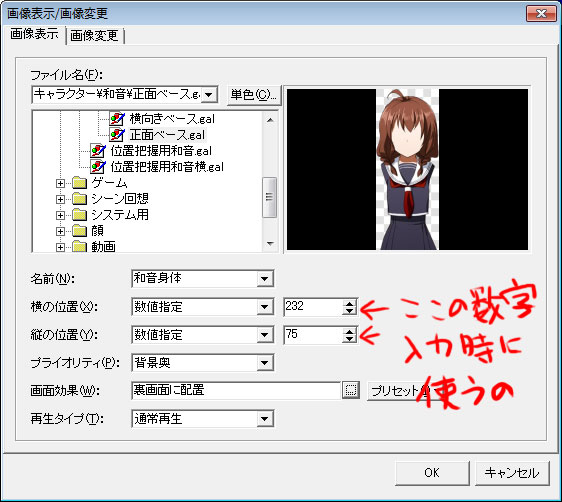Open the 名前 dropdown showing 和音身体
562x502 pixels.
(265, 279)
